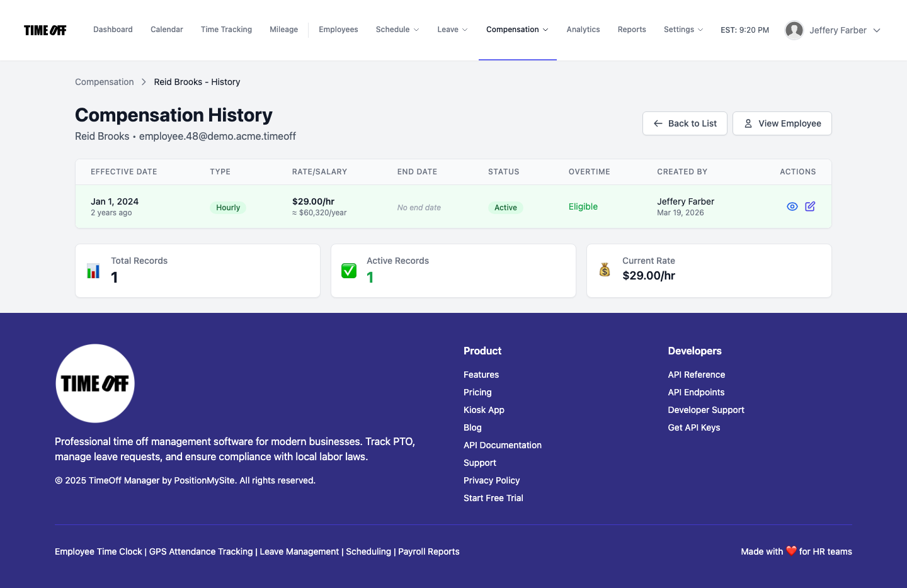Screen dimensions: 907x588
Task: Edit the Jan 1, 2024 compensation record
Action: (x=810, y=206)
